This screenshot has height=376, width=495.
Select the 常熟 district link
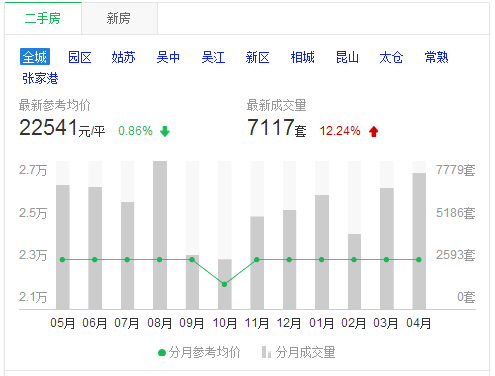(x=436, y=57)
